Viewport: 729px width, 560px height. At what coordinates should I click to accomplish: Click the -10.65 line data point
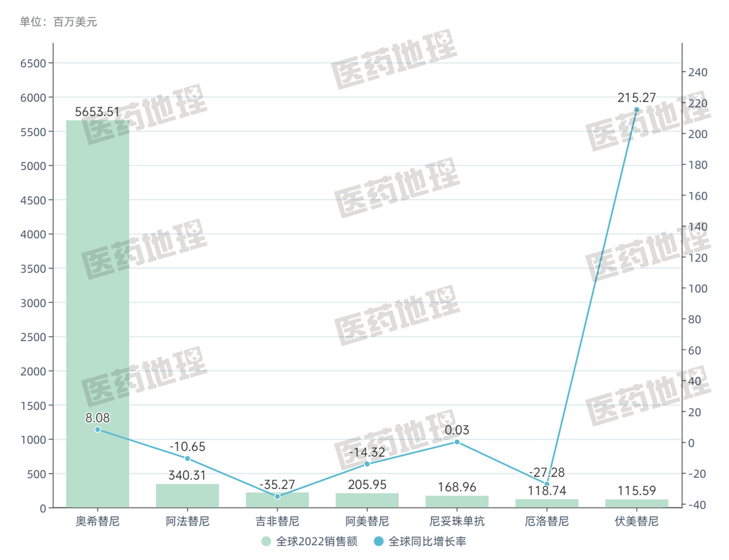click(x=188, y=459)
